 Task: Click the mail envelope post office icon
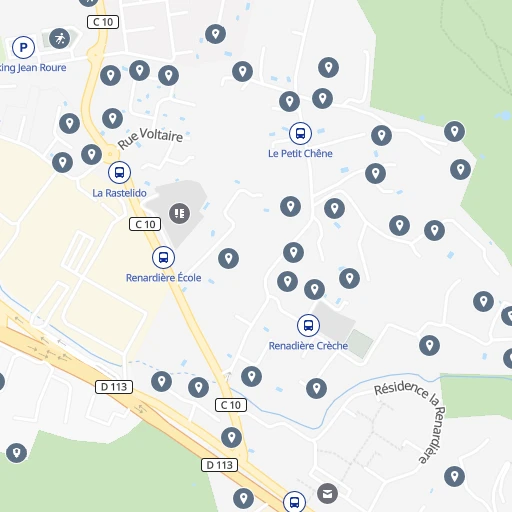[327, 493]
